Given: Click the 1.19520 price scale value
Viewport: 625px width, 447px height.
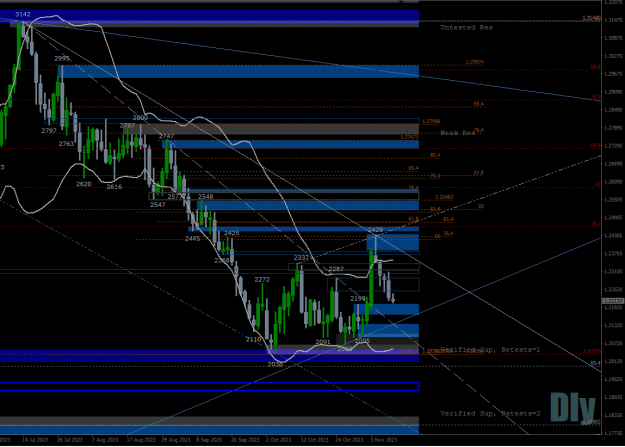Looking at the screenshot, I should pos(613,379).
